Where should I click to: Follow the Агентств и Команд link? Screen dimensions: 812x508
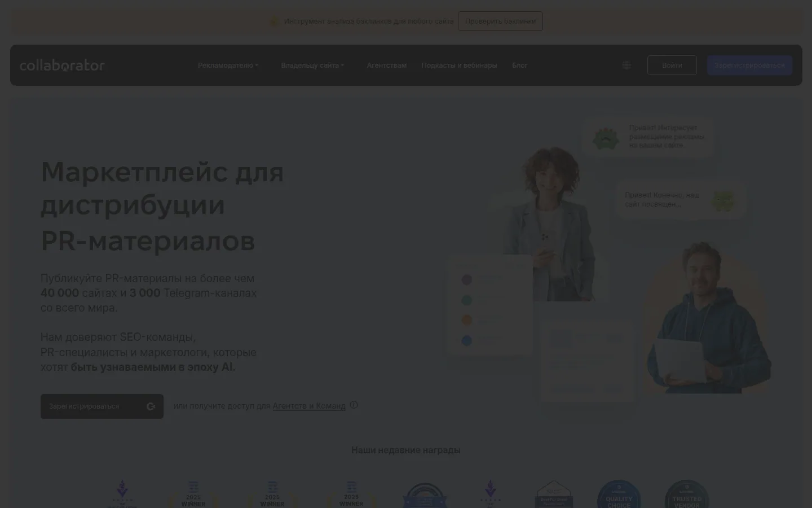[309, 406]
